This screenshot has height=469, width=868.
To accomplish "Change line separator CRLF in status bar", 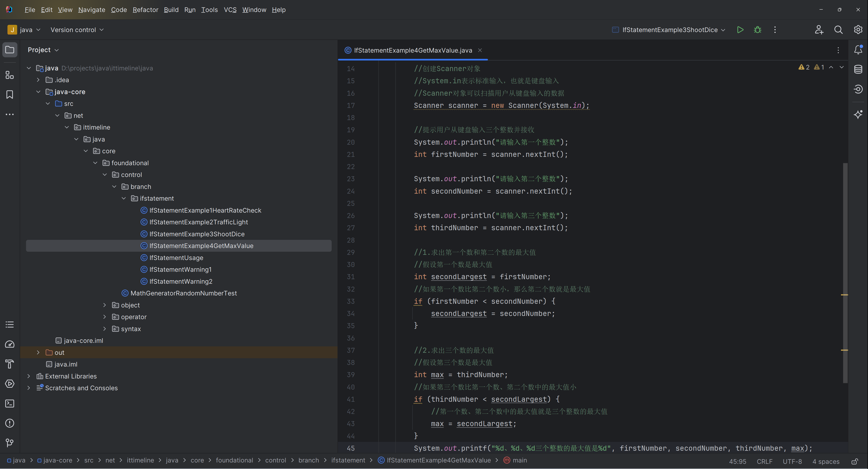I will coord(764,461).
